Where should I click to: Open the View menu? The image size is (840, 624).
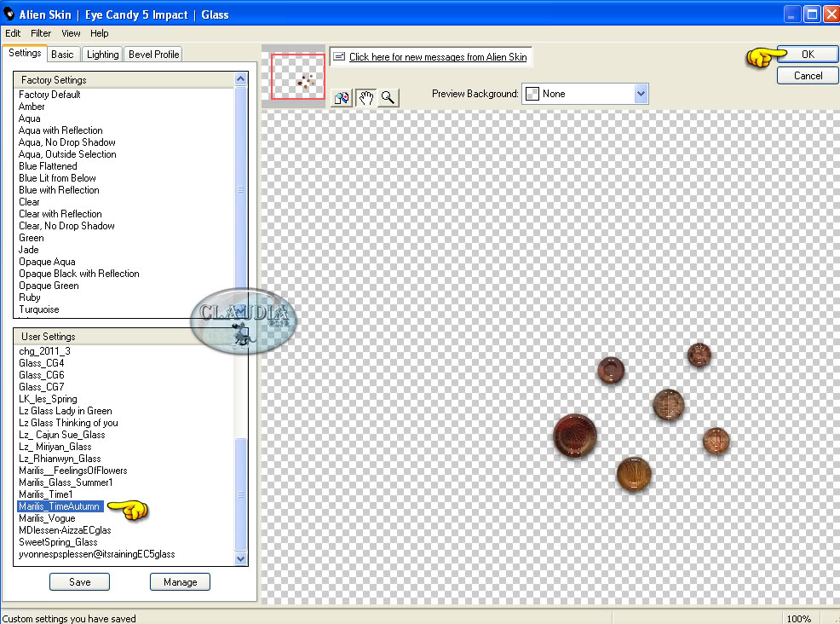point(71,33)
